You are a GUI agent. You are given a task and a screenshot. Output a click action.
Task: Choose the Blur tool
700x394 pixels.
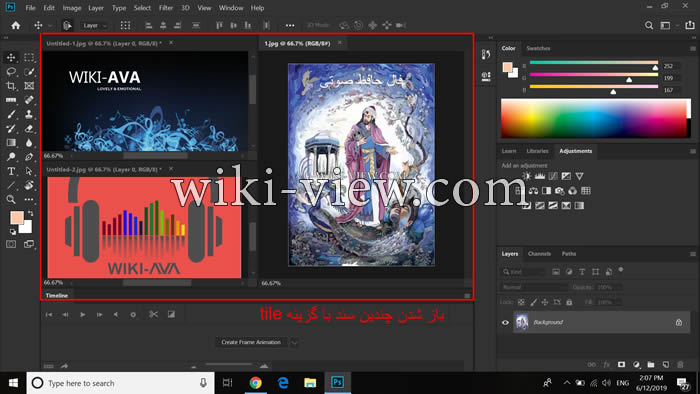tap(29, 143)
